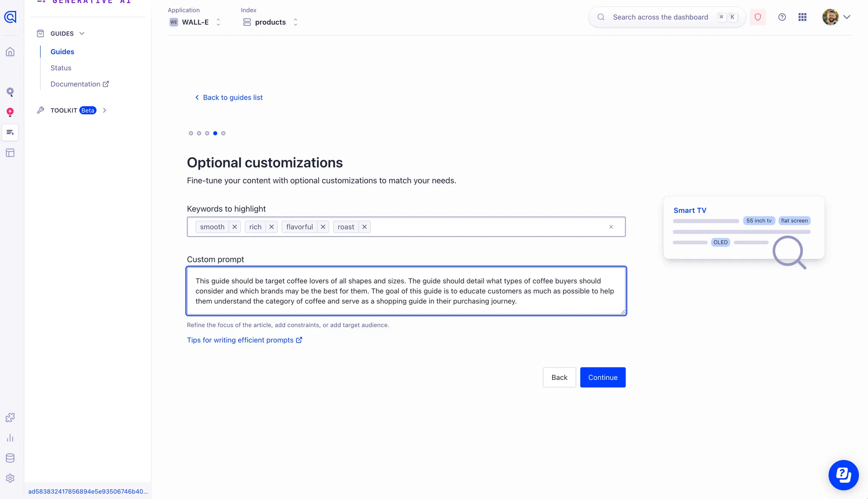Open the Data sources database icon
Image resolution: width=868 pixels, height=499 pixels.
point(10,458)
